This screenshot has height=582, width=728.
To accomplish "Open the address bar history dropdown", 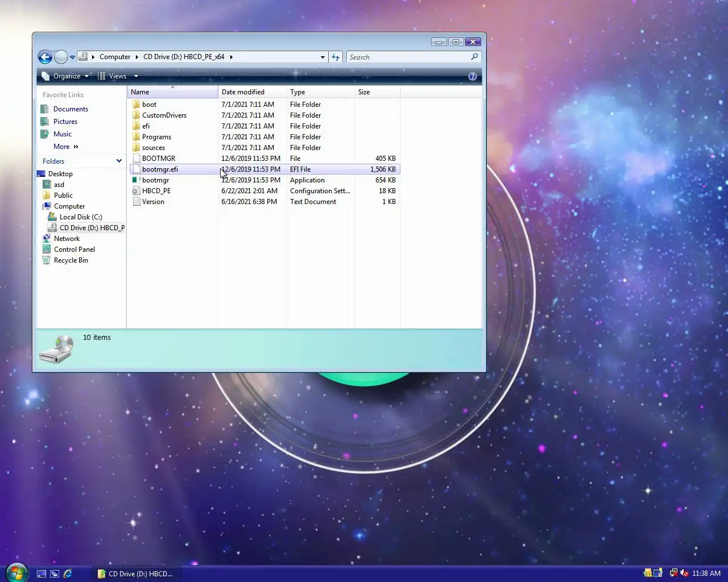I will point(322,57).
